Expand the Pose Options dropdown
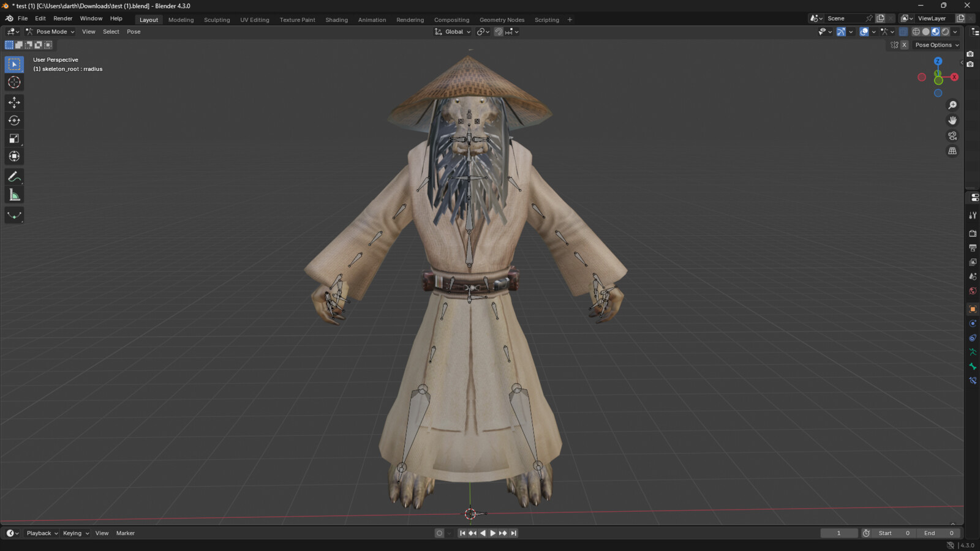 pos(937,45)
